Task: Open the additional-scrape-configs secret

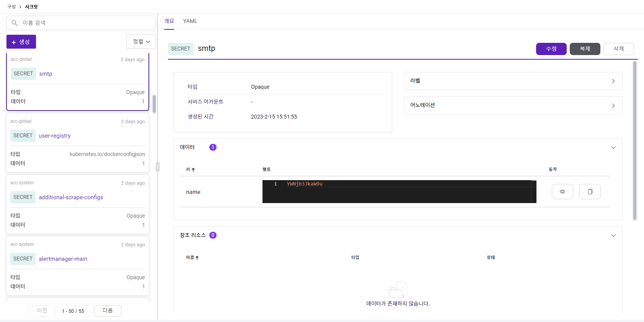Action: click(71, 197)
